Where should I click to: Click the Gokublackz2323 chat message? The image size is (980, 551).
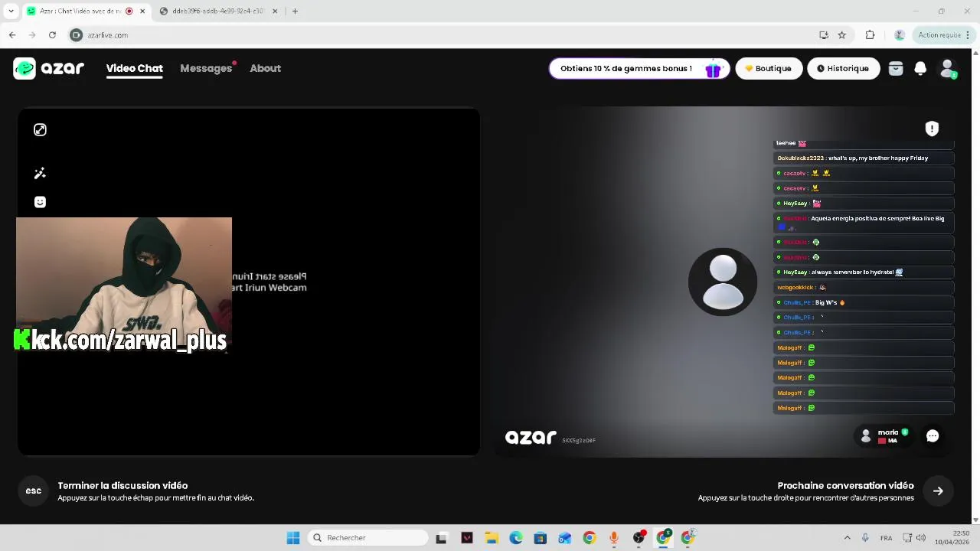click(864, 158)
